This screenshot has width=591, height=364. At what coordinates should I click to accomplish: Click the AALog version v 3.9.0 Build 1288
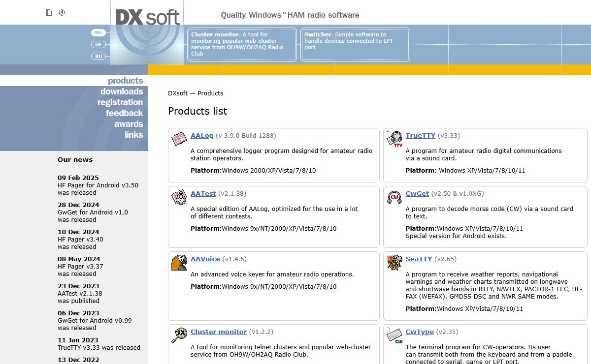point(246,135)
